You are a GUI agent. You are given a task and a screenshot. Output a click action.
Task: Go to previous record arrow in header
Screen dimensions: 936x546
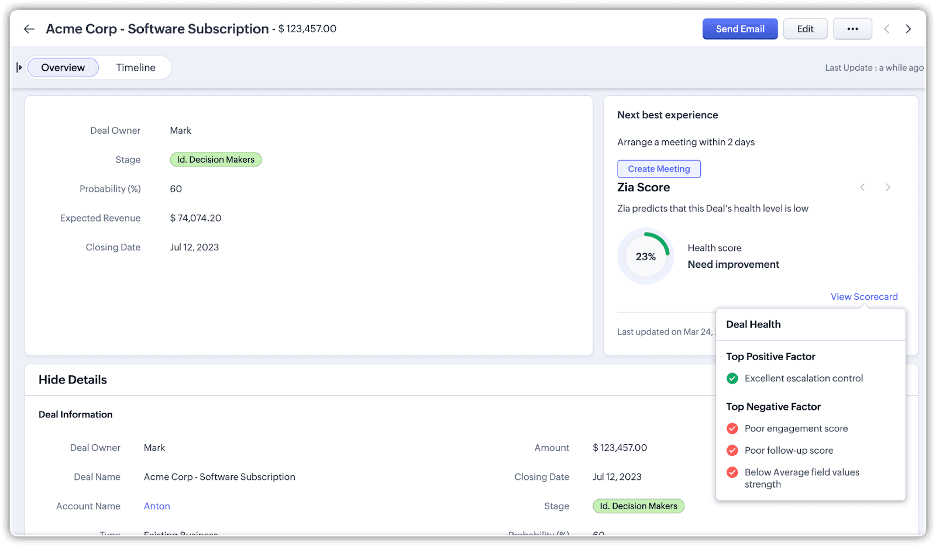click(x=886, y=29)
